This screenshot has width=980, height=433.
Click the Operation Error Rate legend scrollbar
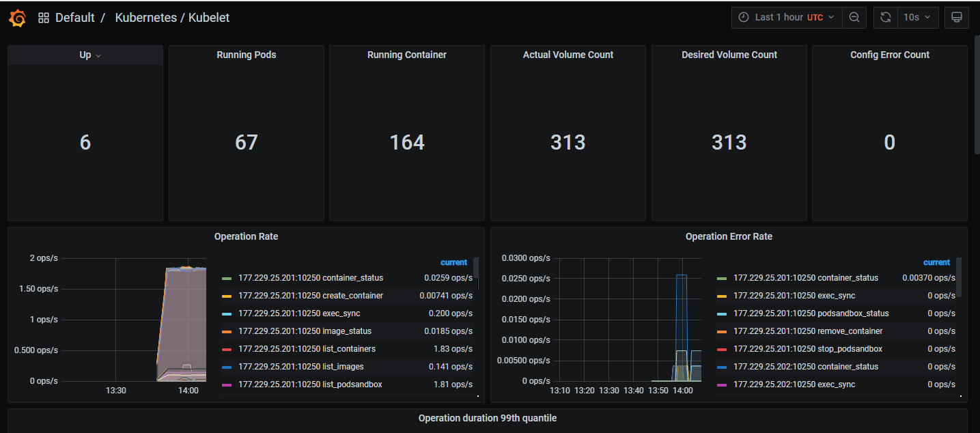(959, 277)
